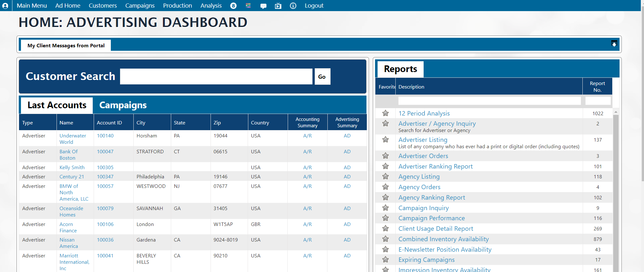Open the Advertiser Ranking Report link
Viewport: 644px width, 272px height.
tap(435, 166)
